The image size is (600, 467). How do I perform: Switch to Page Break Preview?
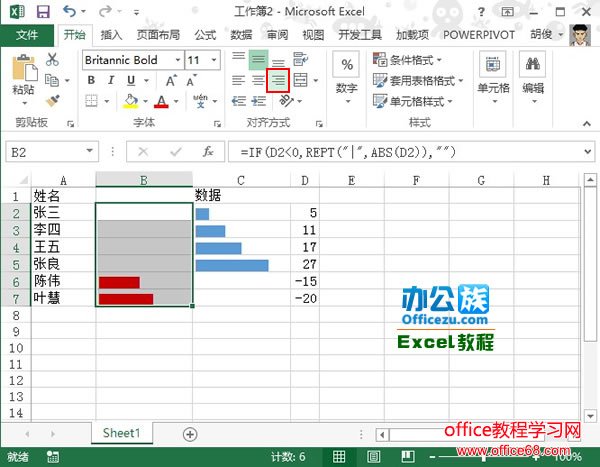pyautogui.click(x=408, y=457)
